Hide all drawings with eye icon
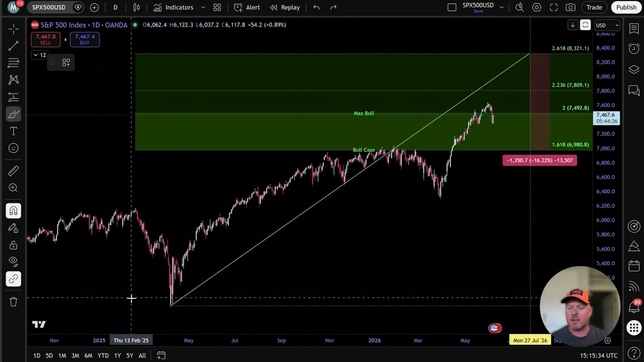The width and height of the screenshot is (644, 362). pyautogui.click(x=14, y=261)
